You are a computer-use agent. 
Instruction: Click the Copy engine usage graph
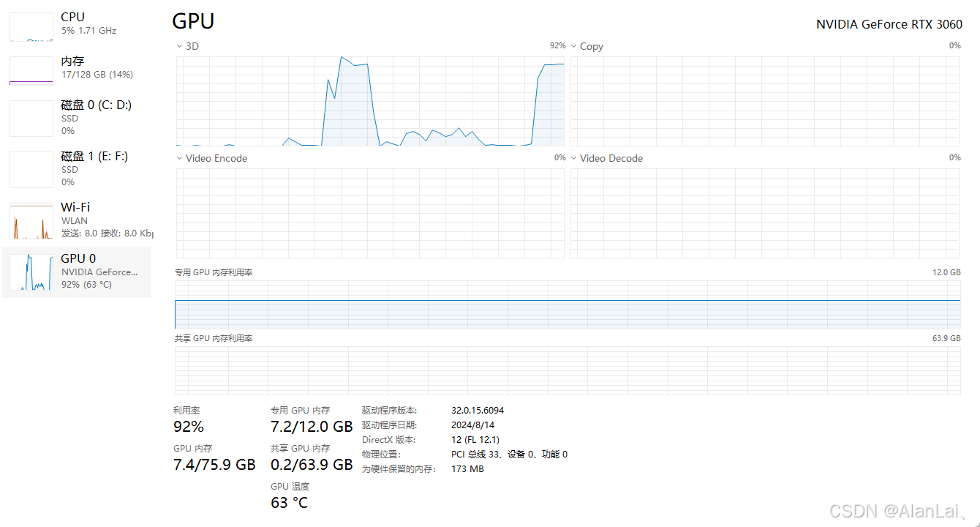[x=765, y=101]
